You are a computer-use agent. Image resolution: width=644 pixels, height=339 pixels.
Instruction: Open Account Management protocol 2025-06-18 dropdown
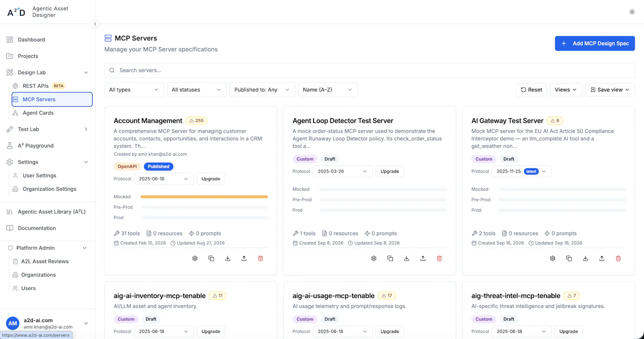coord(164,179)
